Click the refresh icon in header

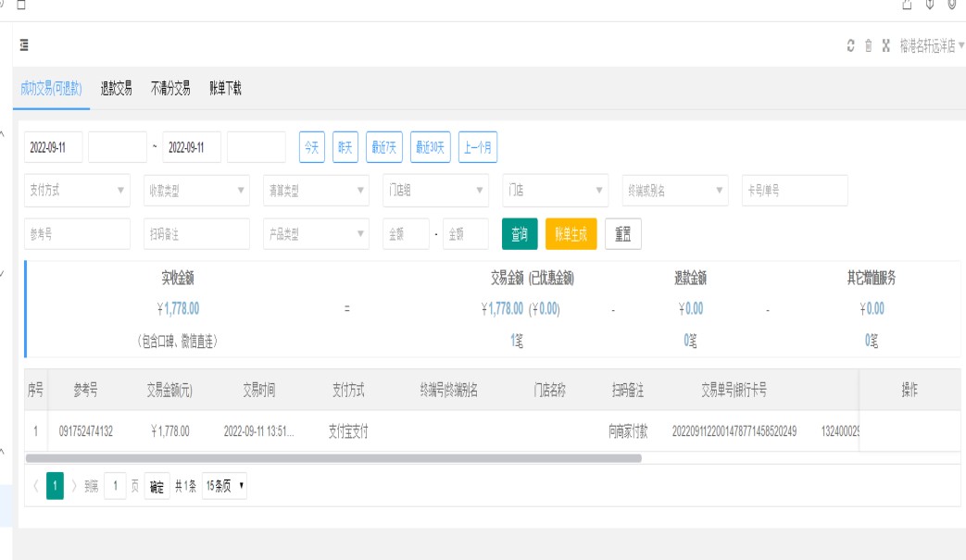851,46
